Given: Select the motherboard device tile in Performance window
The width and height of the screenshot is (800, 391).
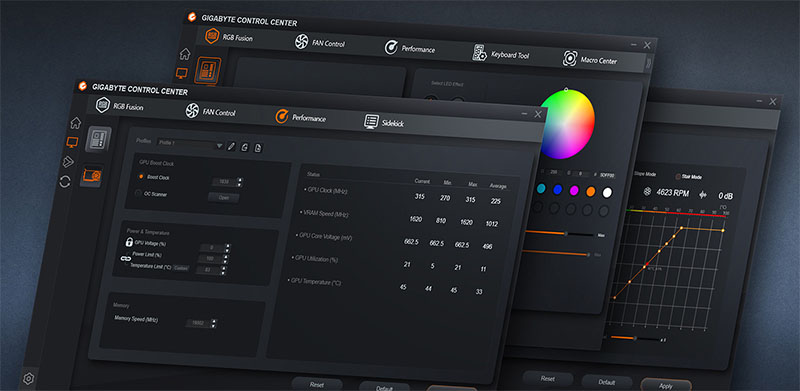Looking at the screenshot, I should tap(98, 139).
